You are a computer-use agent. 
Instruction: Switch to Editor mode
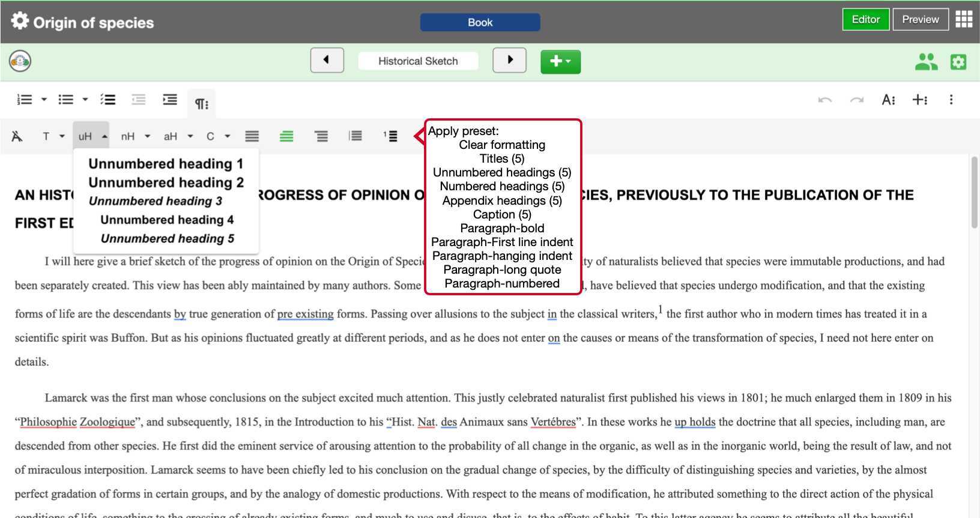pos(865,19)
